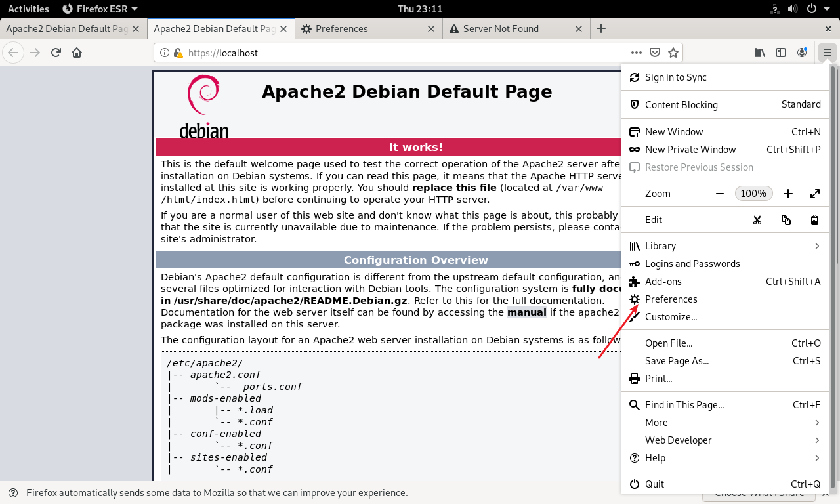Screen dimensions: 840x504
Task: Close the Server Not Found tab
Action: (579, 29)
